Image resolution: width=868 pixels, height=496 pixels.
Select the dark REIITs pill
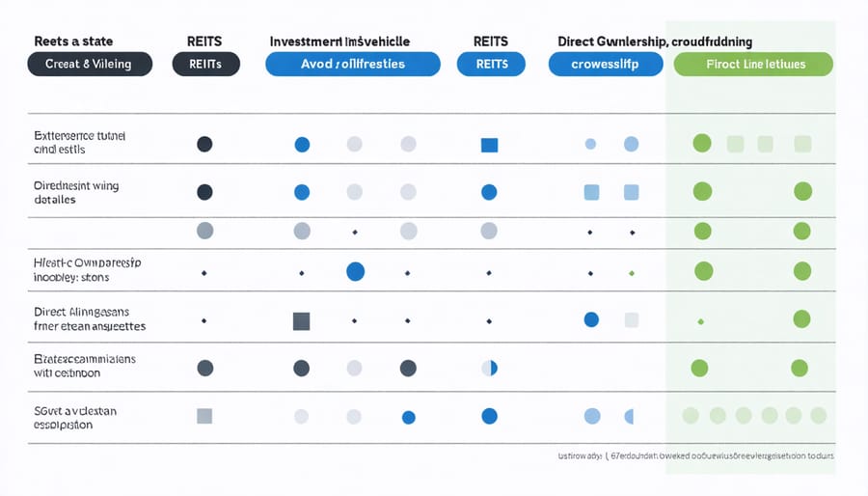204,65
